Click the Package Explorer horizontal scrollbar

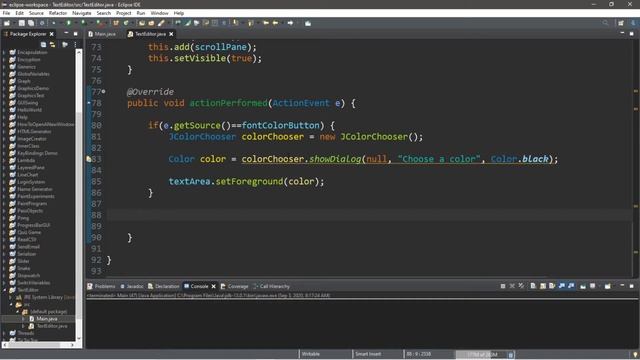point(38,345)
